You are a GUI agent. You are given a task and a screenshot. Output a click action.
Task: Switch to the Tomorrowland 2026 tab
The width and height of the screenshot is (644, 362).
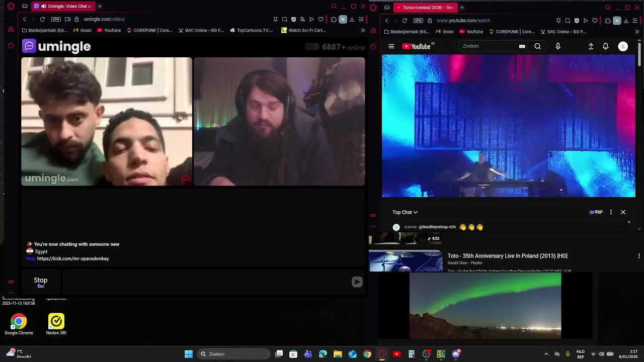pos(425,8)
